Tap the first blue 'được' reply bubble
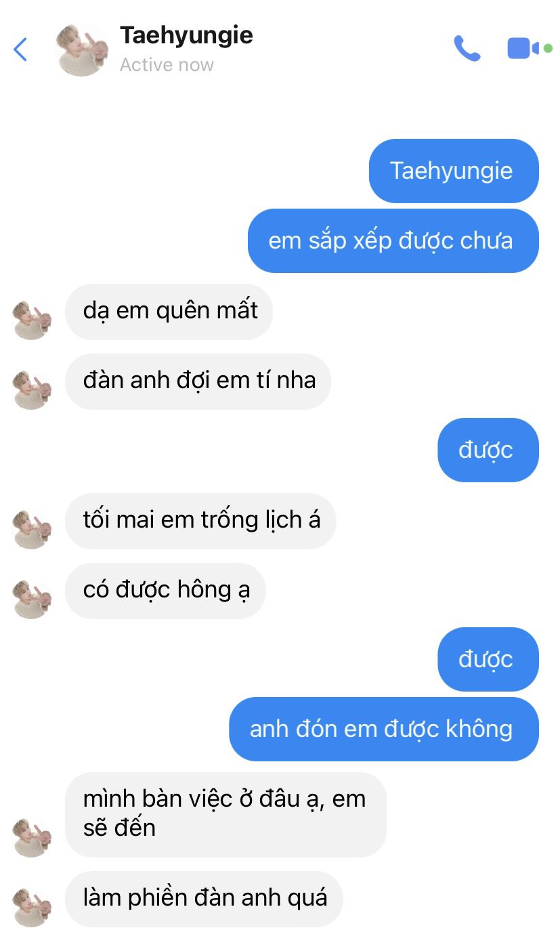Image resolution: width=560 pixels, height=930 pixels. [x=488, y=450]
